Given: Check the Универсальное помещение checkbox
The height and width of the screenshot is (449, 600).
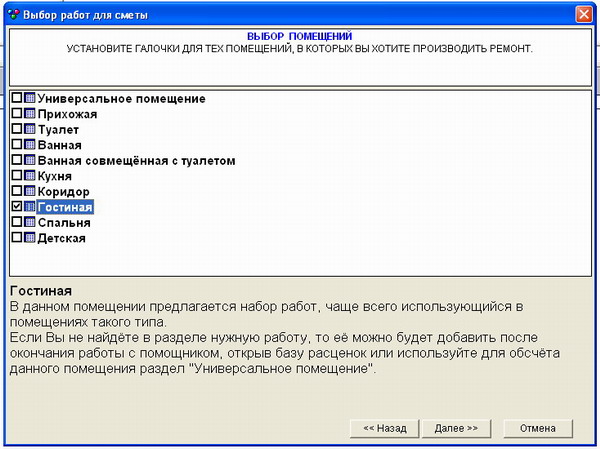Looking at the screenshot, I should pyautogui.click(x=16, y=98).
